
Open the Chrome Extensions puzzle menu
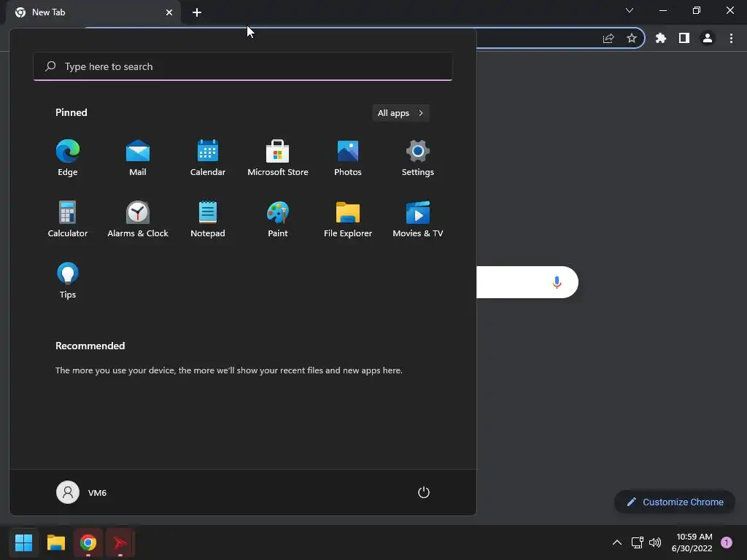(661, 38)
